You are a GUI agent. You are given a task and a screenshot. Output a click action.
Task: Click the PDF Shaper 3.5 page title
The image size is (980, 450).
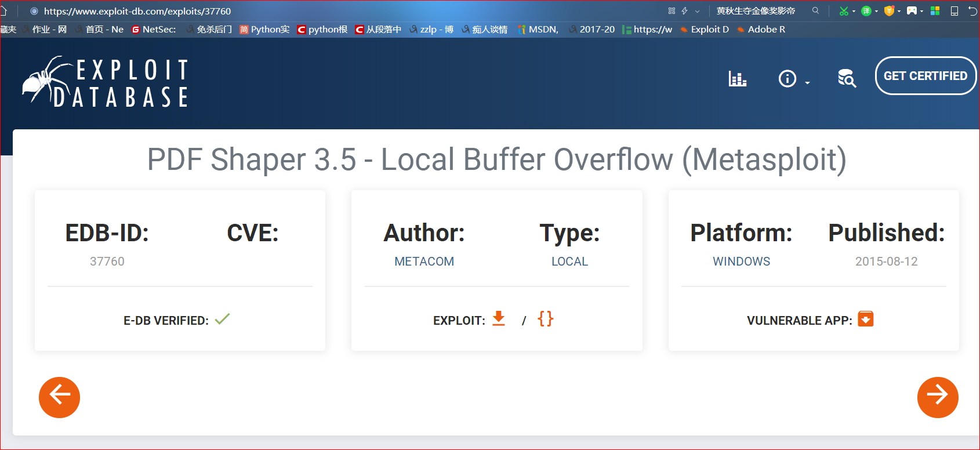pos(496,160)
